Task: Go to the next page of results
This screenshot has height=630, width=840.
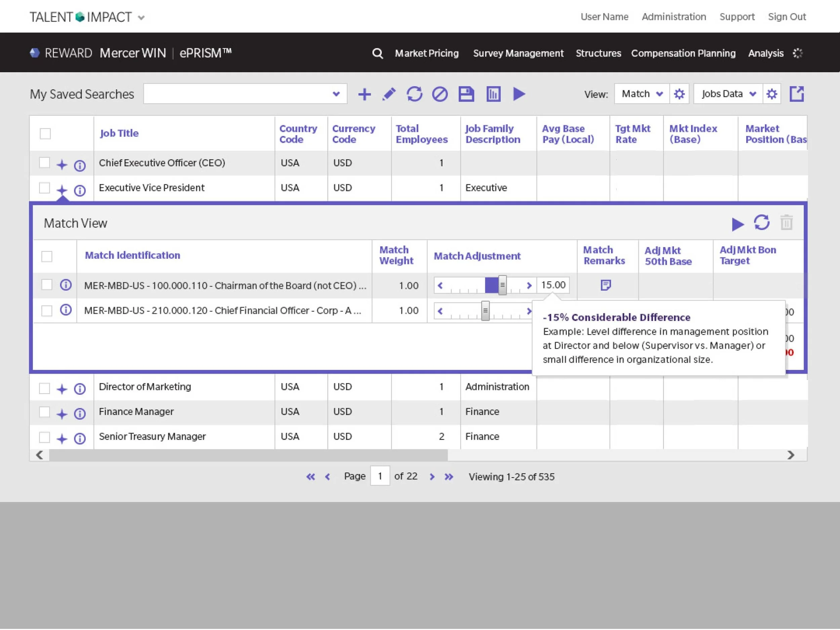Action: coord(432,476)
